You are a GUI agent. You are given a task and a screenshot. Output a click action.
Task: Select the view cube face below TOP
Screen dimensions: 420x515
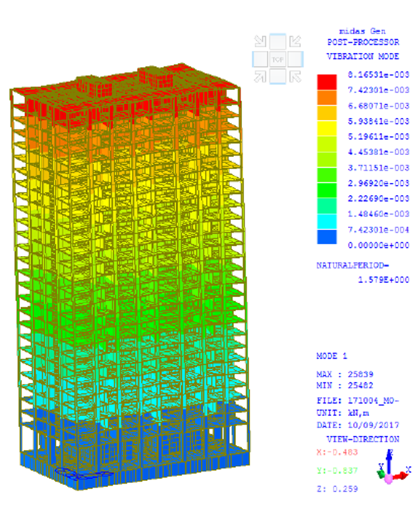[x=278, y=76]
